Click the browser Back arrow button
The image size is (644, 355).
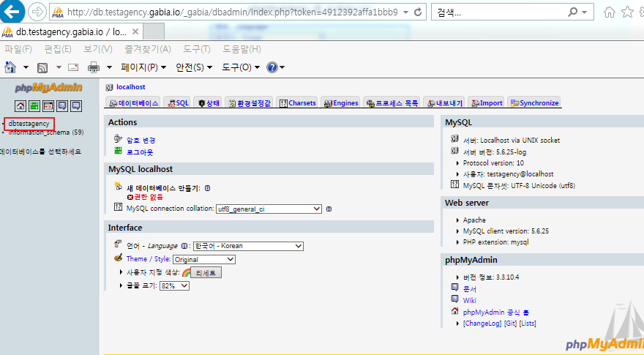coord(12,11)
